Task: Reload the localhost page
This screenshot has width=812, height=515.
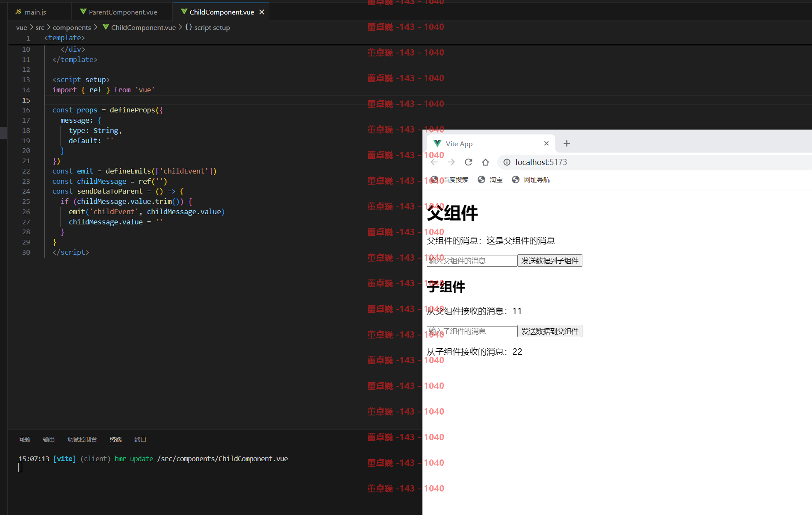Action: tap(468, 162)
